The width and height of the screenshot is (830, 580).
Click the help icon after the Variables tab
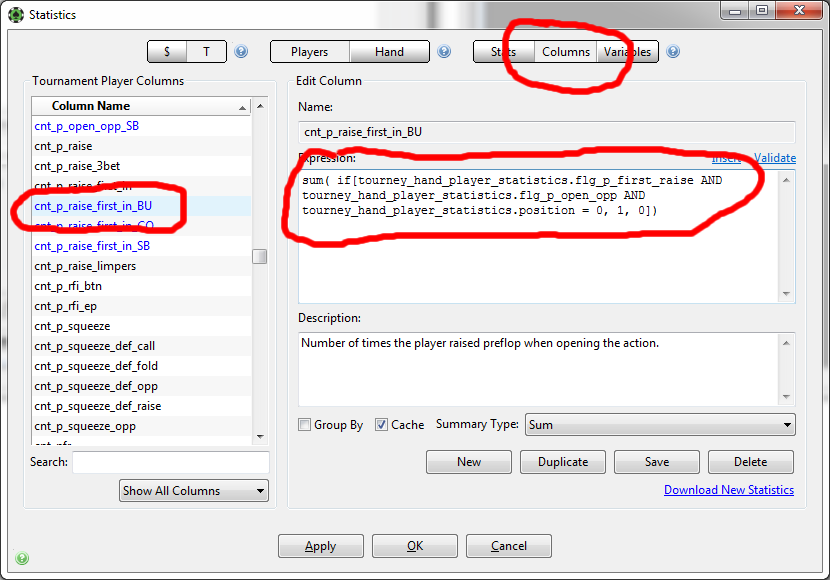[x=673, y=51]
